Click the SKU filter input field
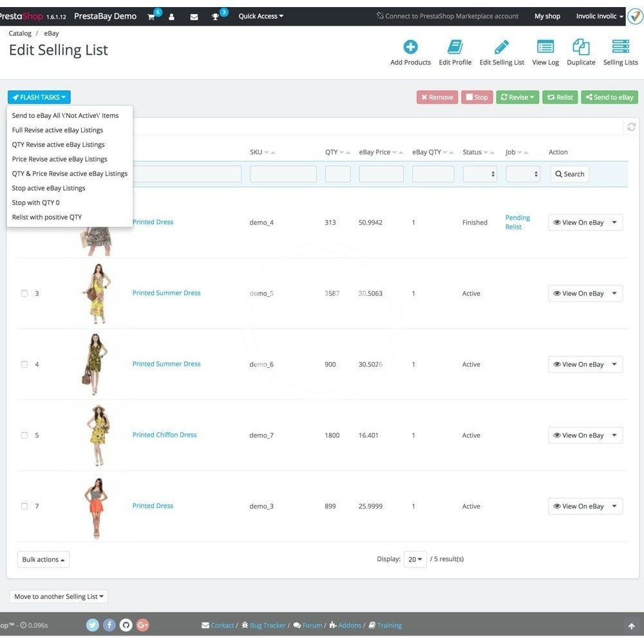Screen dimensions: 644x644 pos(283,174)
